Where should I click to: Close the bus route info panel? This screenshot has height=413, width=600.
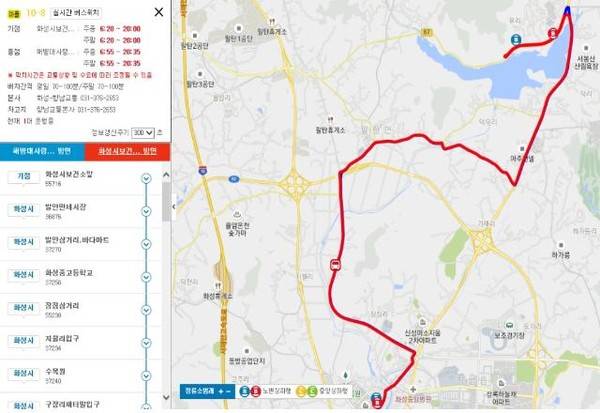coord(158,12)
